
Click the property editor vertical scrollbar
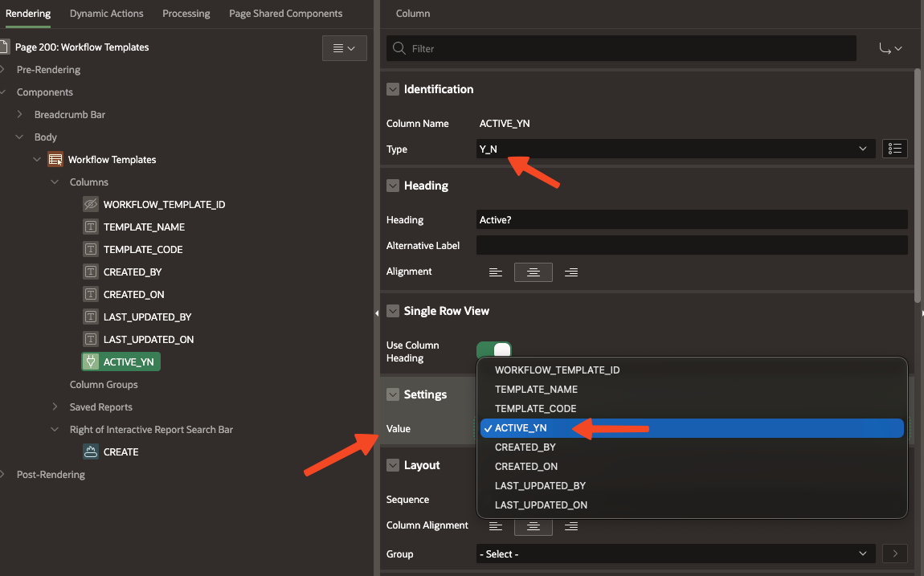coord(918,186)
